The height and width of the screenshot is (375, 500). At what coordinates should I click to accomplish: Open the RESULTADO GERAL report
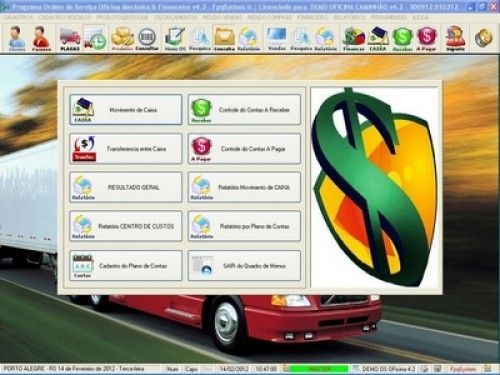click(126, 187)
